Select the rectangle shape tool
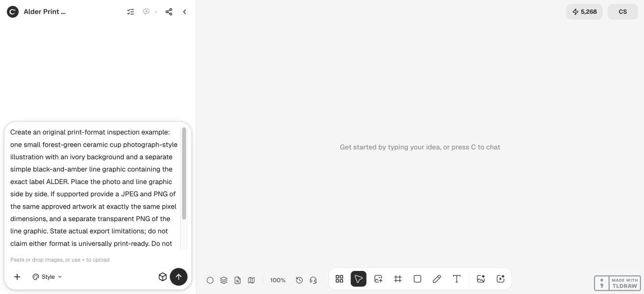The height and width of the screenshot is (294, 644). click(418, 279)
